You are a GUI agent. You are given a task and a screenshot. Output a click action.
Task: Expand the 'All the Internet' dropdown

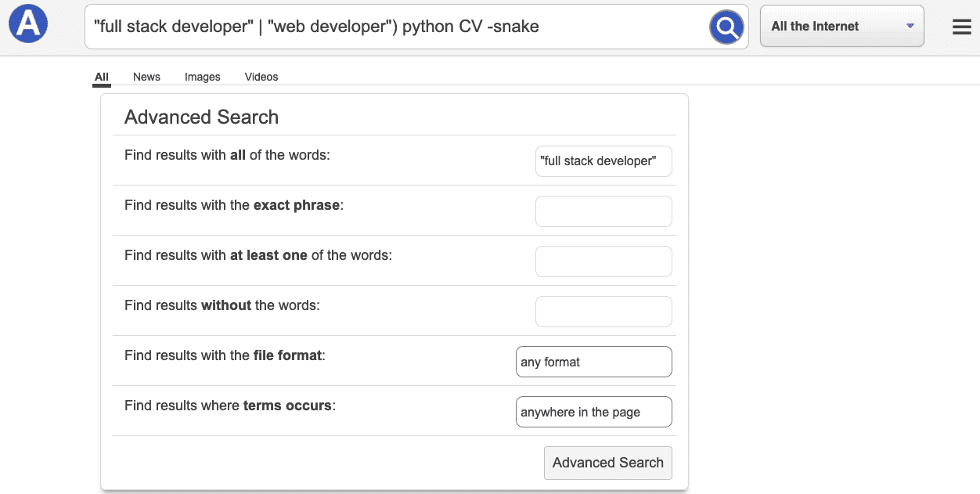coord(841,27)
